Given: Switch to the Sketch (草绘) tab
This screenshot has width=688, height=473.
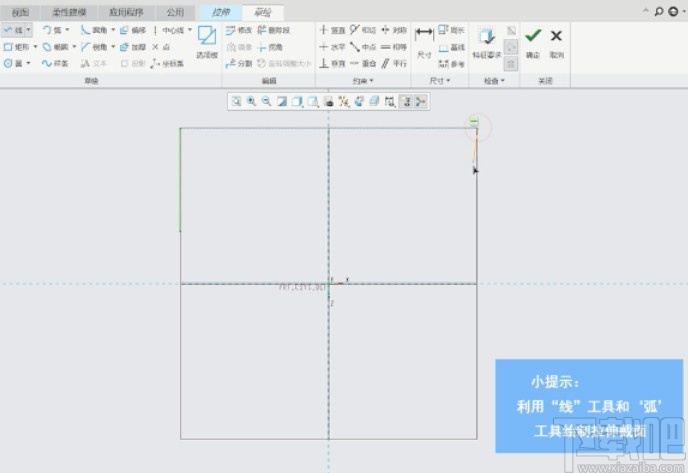Looking at the screenshot, I should point(262,12).
